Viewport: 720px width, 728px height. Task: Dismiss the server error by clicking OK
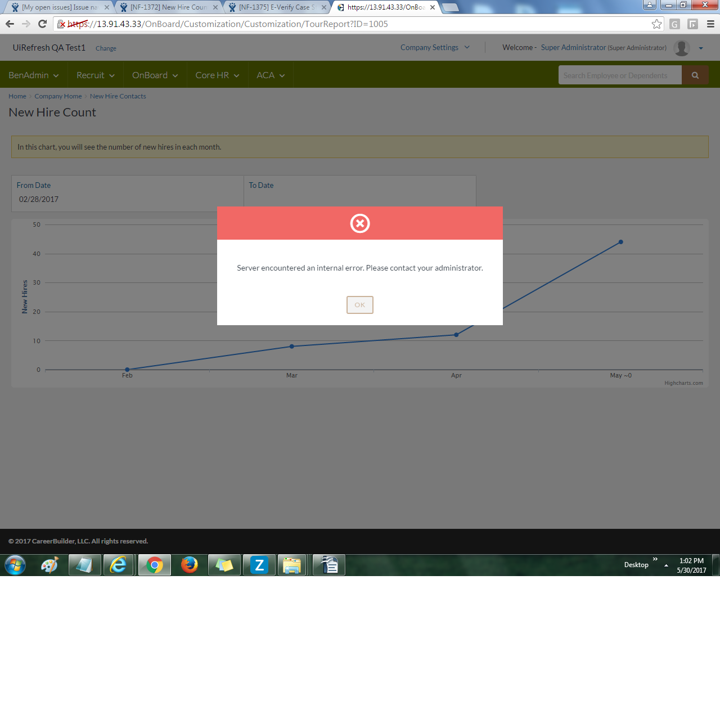(x=359, y=304)
